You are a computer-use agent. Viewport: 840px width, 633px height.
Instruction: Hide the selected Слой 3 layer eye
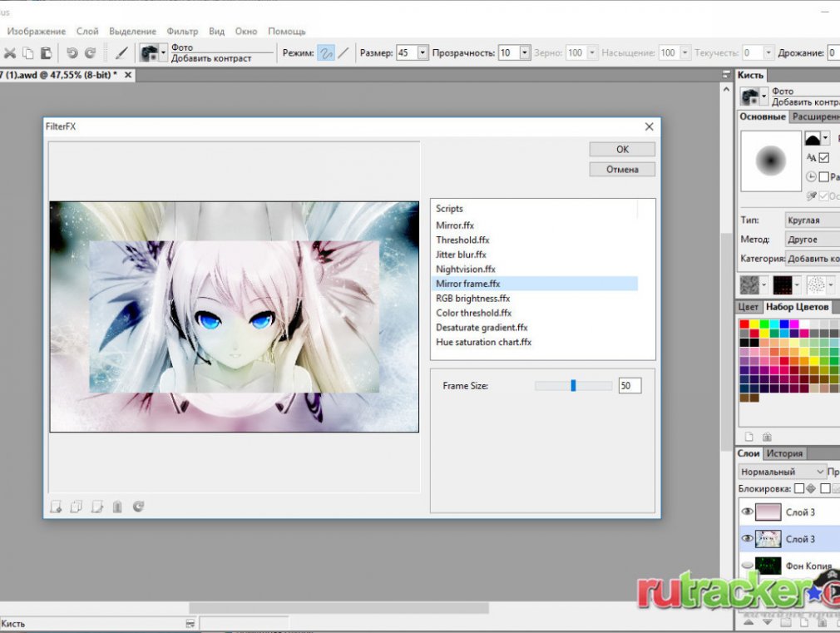pyautogui.click(x=747, y=539)
